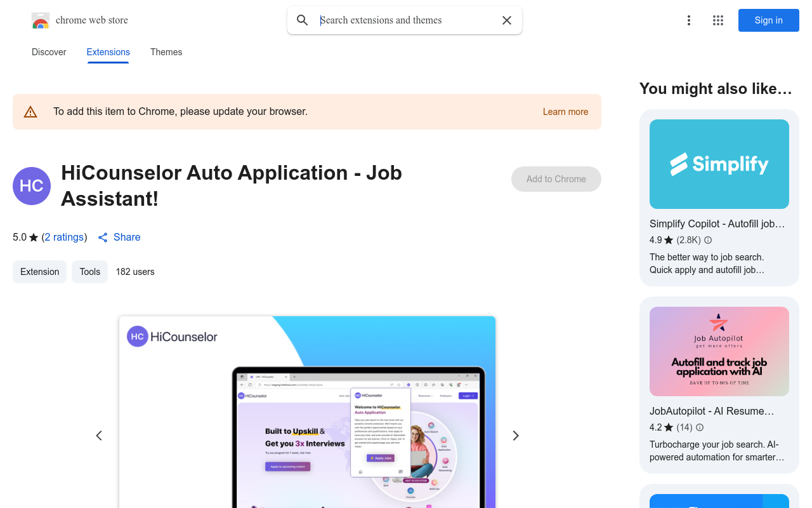Click JobAutopilot's 4.2 rating text
The image size is (812, 508).
pyautogui.click(x=655, y=427)
